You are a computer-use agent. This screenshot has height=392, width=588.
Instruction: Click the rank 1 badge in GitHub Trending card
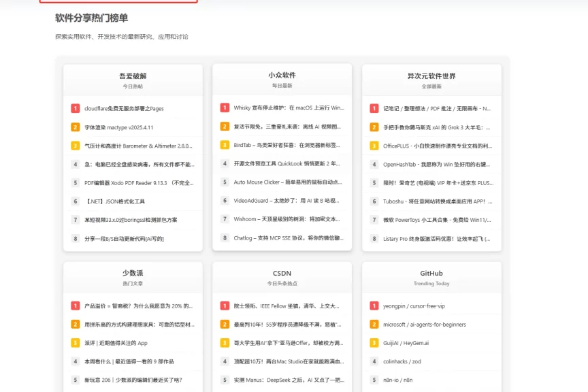tap(374, 306)
